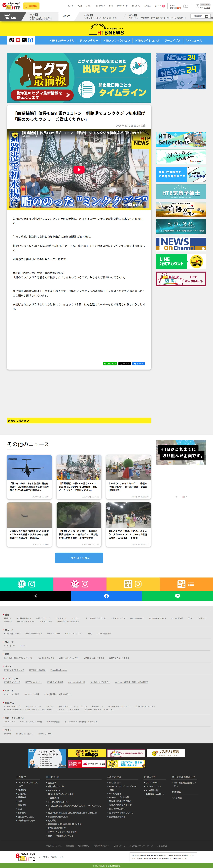This screenshot has width=213, height=868.
Task: Open the HTB気象予報士 sidebar banner
Action: 181,192
